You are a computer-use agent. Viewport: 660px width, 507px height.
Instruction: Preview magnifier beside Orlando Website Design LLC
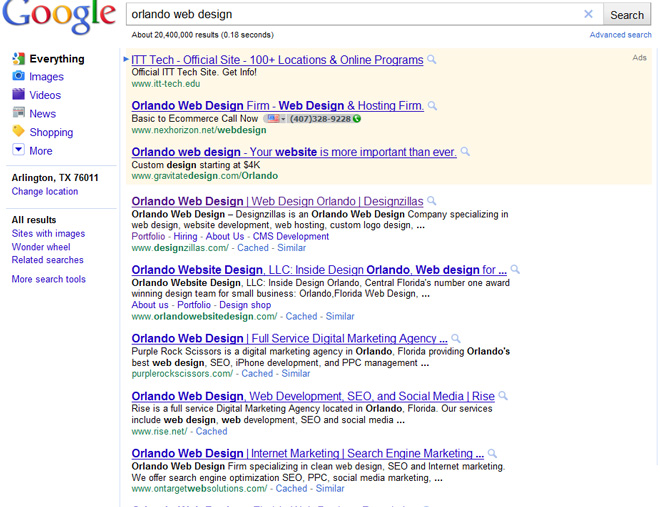click(515, 269)
